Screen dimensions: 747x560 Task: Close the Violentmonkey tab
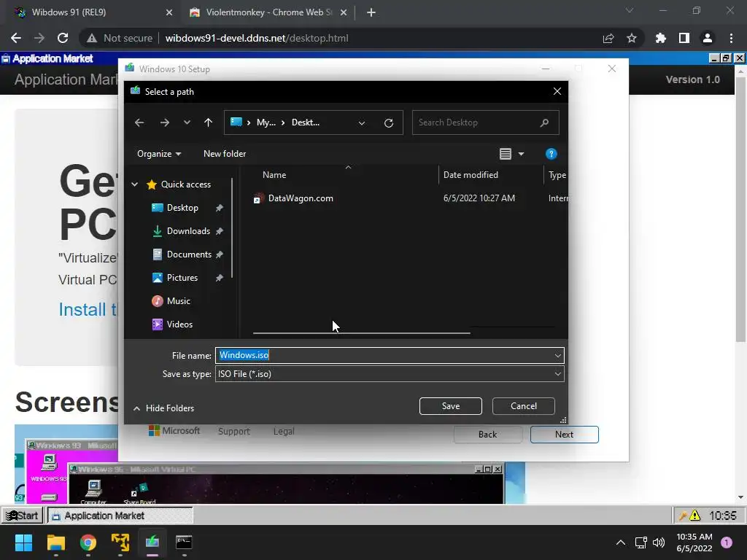344,12
